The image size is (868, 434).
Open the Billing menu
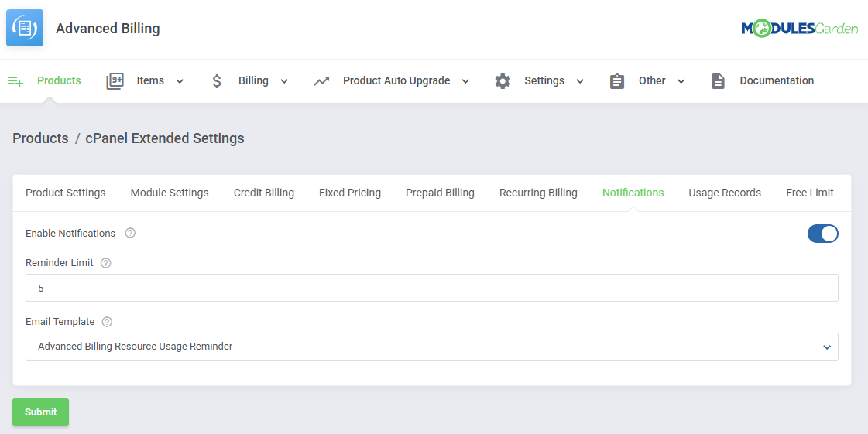pos(253,80)
